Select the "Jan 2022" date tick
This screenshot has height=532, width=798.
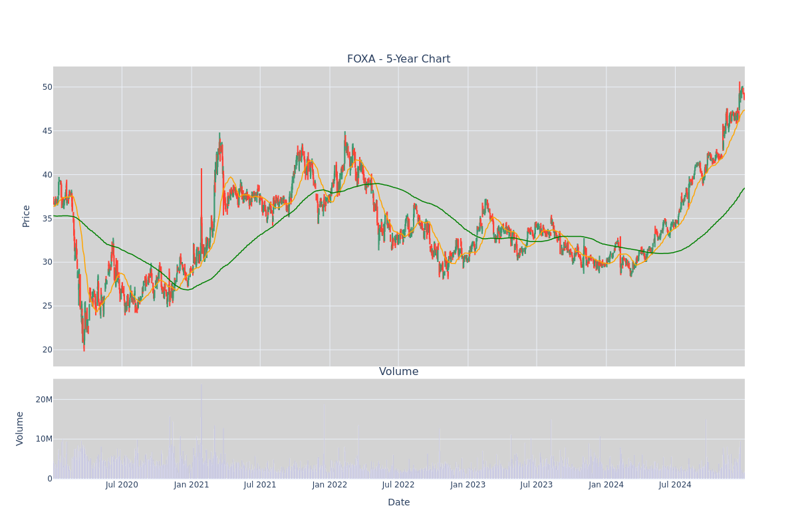point(330,485)
